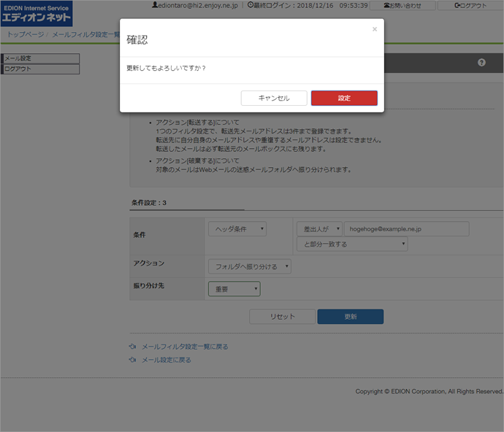Click 更新してもよろしいですか？ dialog message
Screen dimensions: 504x432
(166, 68)
